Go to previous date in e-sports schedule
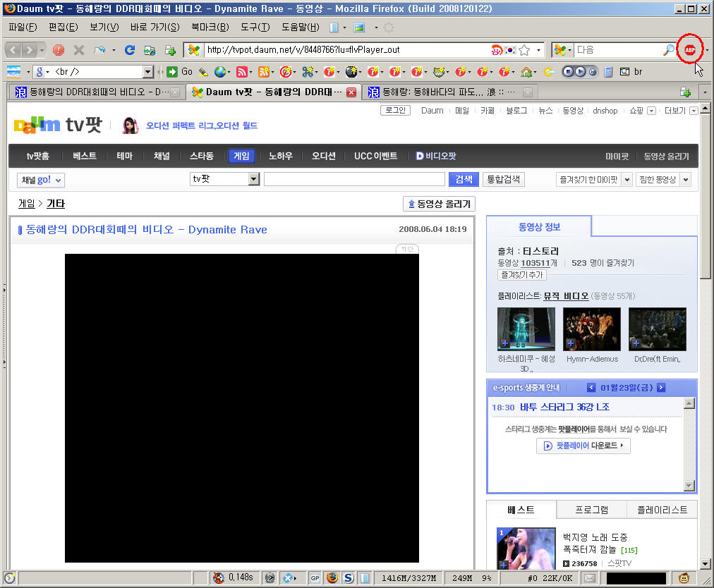 pos(591,388)
